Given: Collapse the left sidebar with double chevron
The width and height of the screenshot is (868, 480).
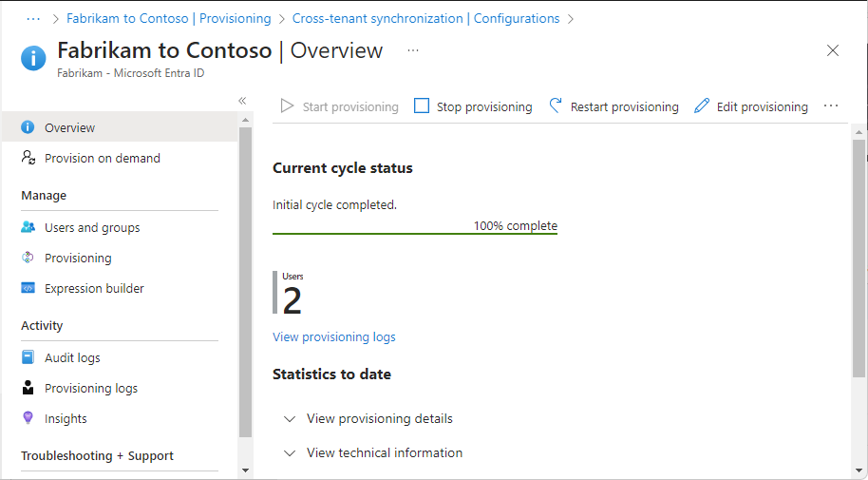Looking at the screenshot, I should point(242,101).
